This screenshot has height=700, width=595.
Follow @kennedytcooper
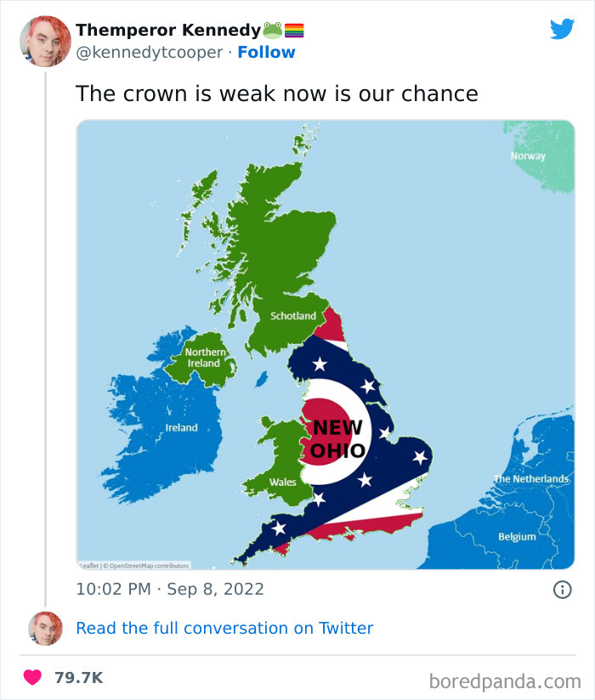point(266,53)
